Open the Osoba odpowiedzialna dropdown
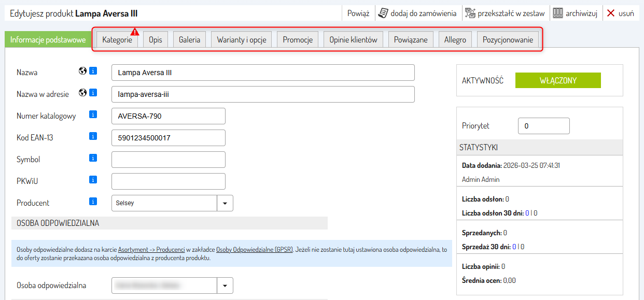Viewport: 644px width, 300px height. click(x=225, y=285)
